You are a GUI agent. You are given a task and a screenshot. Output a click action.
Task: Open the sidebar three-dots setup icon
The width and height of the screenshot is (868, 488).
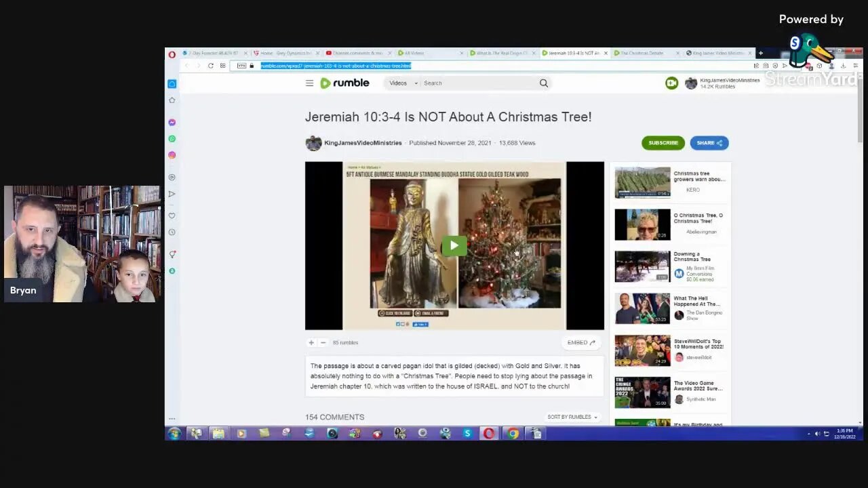click(x=172, y=419)
